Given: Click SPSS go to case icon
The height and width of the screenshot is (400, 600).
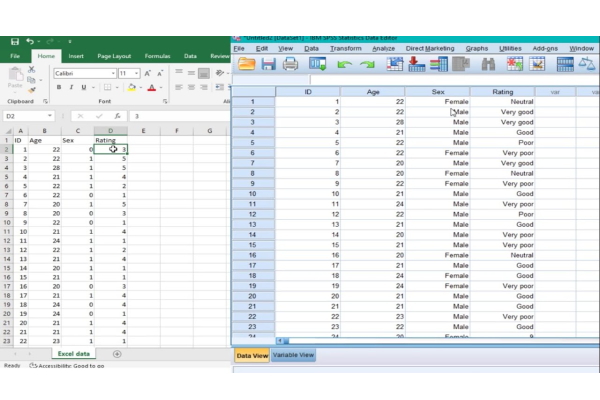Looking at the screenshot, I should 395,64.
